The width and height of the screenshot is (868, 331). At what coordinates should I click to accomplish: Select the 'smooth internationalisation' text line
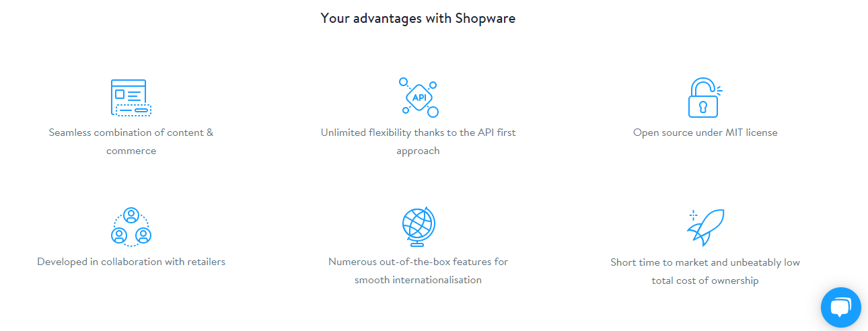[419, 281]
